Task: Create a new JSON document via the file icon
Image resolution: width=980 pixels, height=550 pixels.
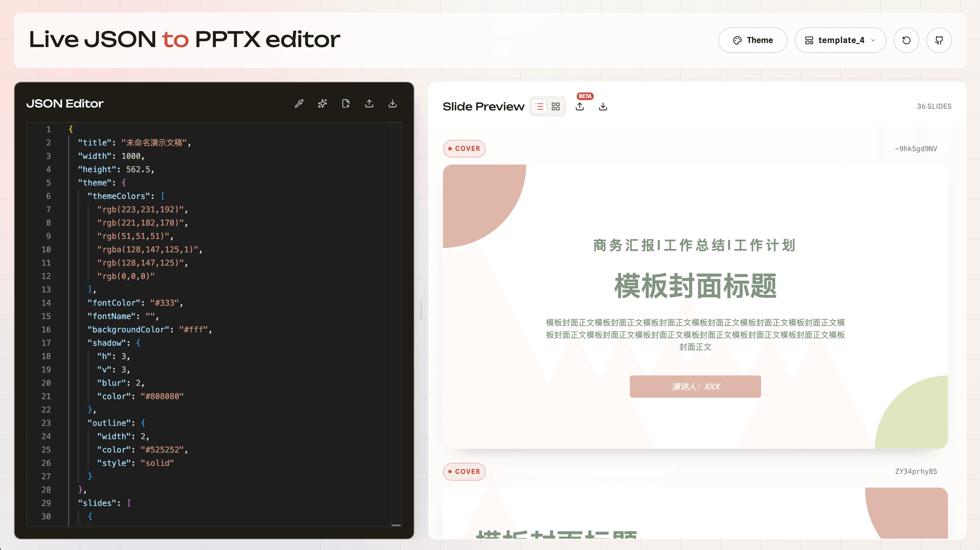Action: coord(346,103)
